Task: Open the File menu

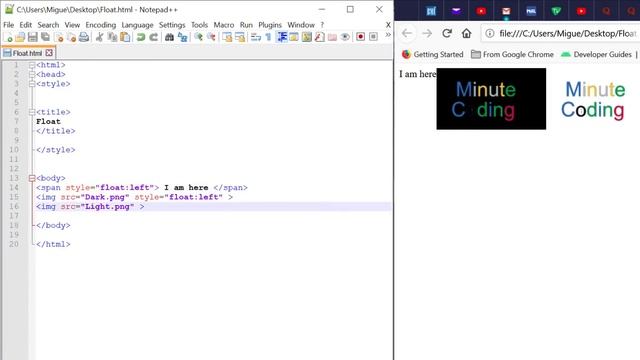Action: [9, 25]
